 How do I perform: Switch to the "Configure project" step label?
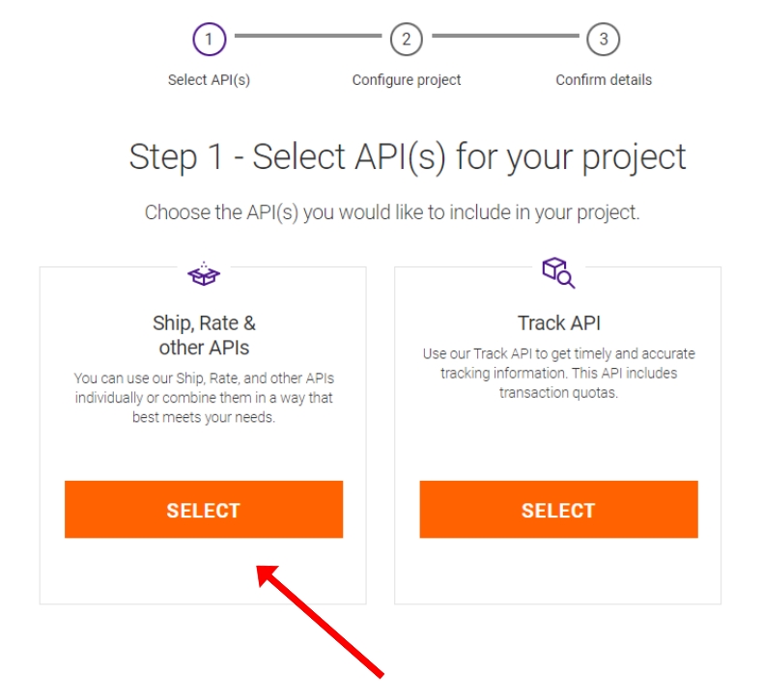point(407,80)
